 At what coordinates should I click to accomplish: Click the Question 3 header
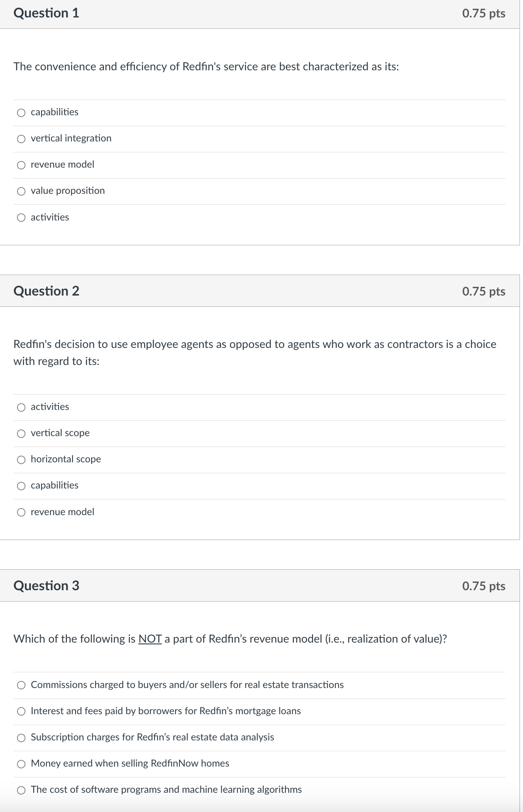point(46,586)
